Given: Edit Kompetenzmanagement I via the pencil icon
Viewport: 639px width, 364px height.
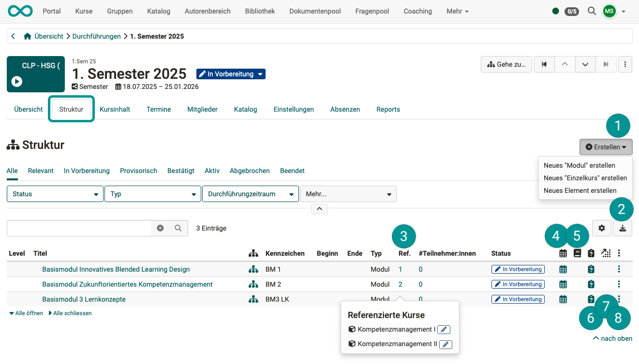Looking at the screenshot, I should click(444, 329).
